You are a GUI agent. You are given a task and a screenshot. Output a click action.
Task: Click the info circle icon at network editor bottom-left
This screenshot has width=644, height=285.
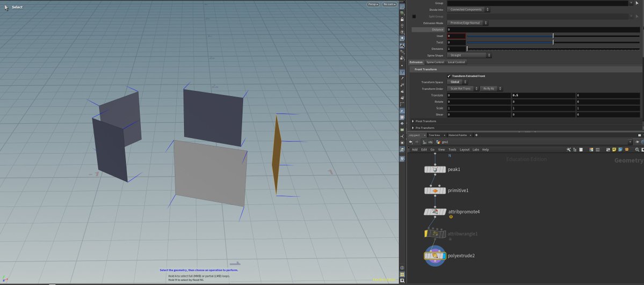pyautogui.click(x=402, y=268)
